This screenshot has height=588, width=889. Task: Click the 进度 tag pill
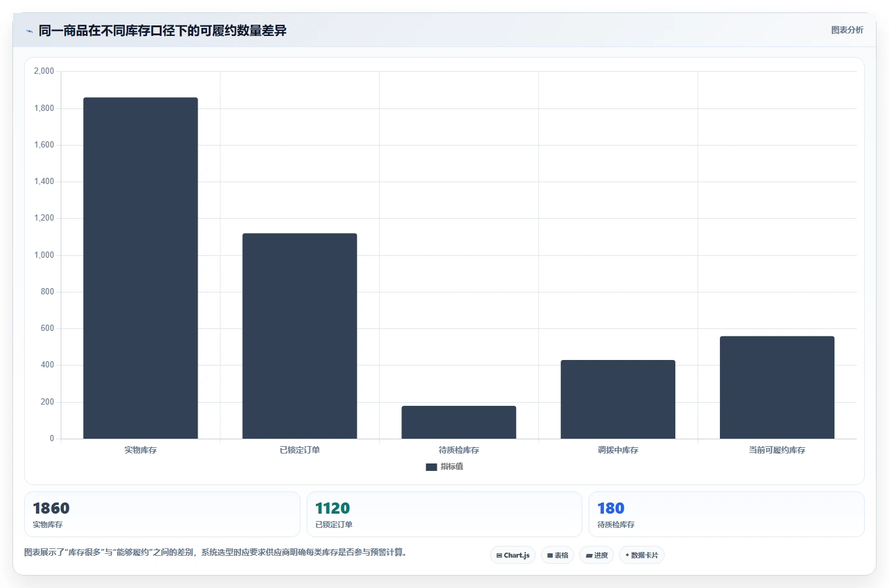(x=597, y=555)
